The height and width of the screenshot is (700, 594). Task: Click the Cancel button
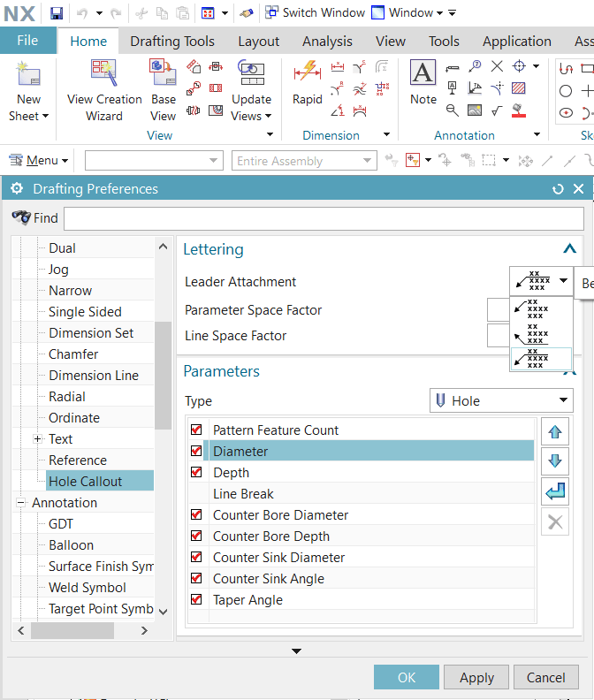tap(545, 677)
